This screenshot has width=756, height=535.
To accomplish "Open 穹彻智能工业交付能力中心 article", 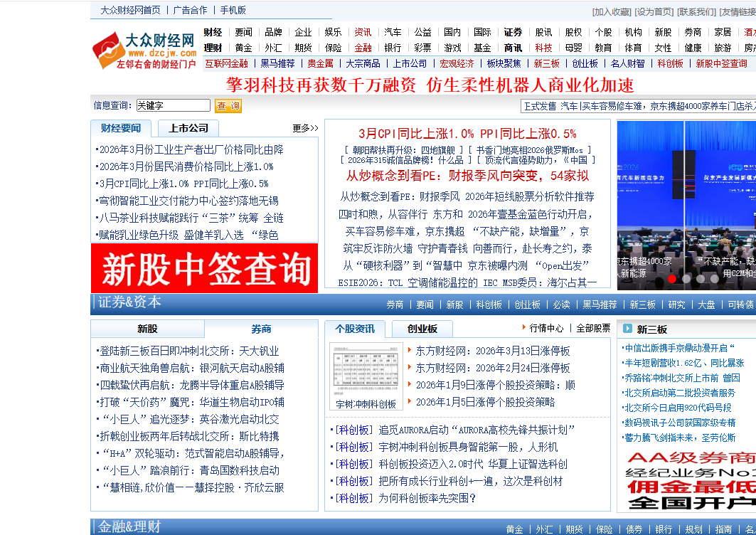I will coord(188,201).
